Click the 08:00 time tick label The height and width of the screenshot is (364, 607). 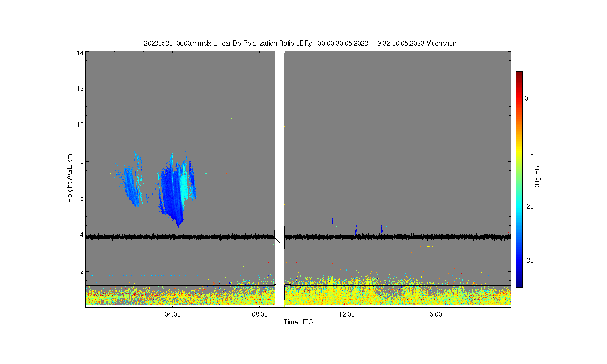(x=260, y=315)
